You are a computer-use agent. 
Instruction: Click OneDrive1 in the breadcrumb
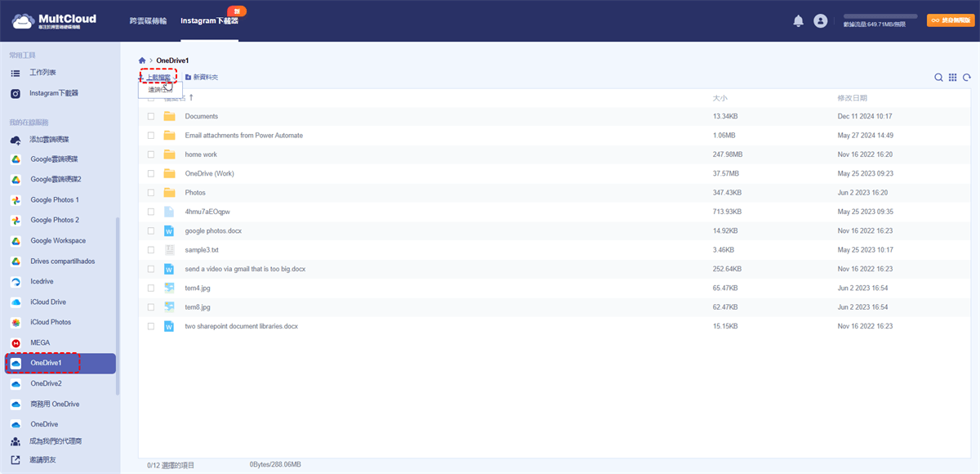(x=173, y=60)
